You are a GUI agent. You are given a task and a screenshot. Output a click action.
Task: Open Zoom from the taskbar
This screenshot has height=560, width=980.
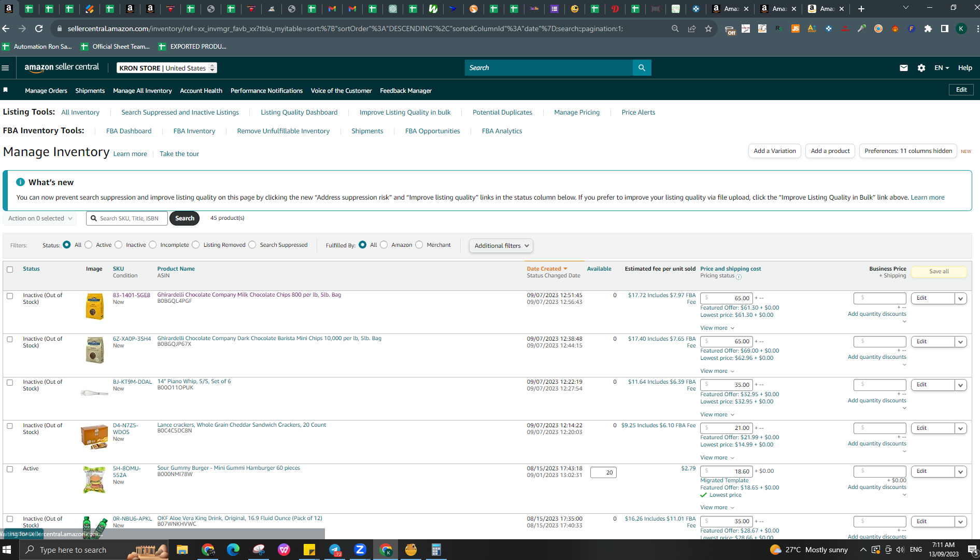click(360, 550)
